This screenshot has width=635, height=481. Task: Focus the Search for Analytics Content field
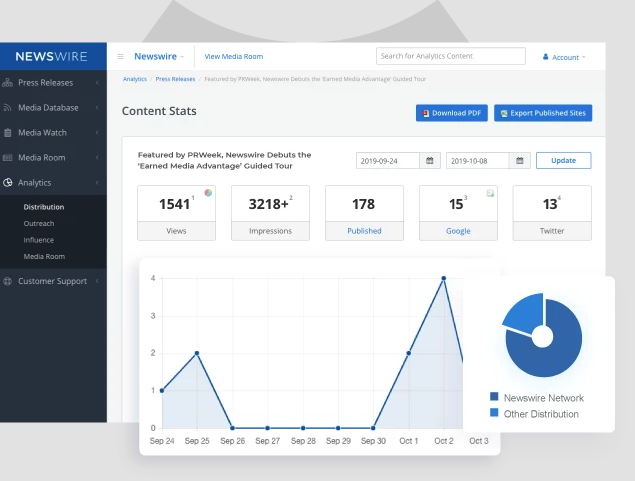point(451,56)
